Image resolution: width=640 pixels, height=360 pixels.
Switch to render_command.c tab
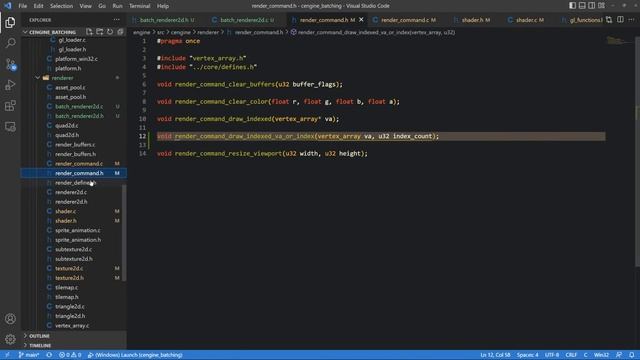408,20
